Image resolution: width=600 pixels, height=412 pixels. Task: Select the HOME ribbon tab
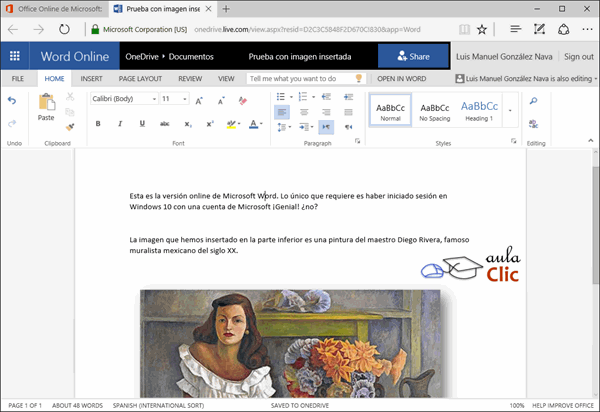click(54, 79)
